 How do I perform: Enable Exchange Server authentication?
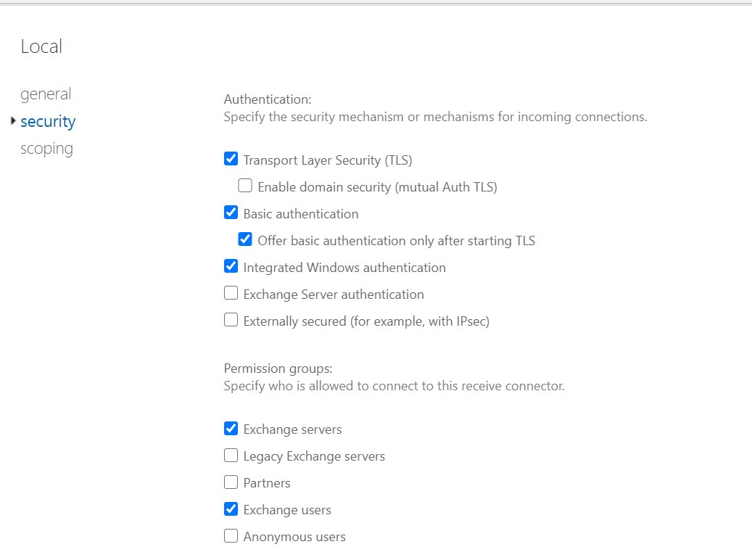tap(231, 293)
